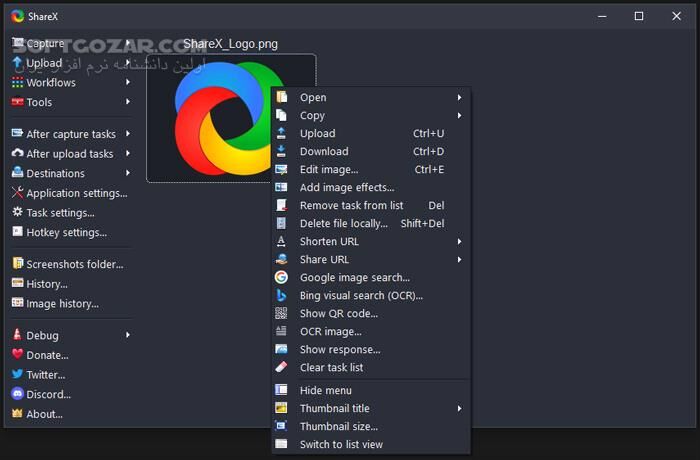Click the Google image search icon
The image size is (700, 460).
tap(281, 278)
